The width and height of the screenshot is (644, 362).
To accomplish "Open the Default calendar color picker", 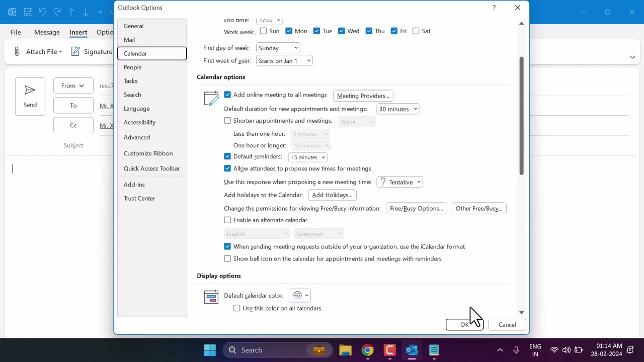I will click(300, 295).
